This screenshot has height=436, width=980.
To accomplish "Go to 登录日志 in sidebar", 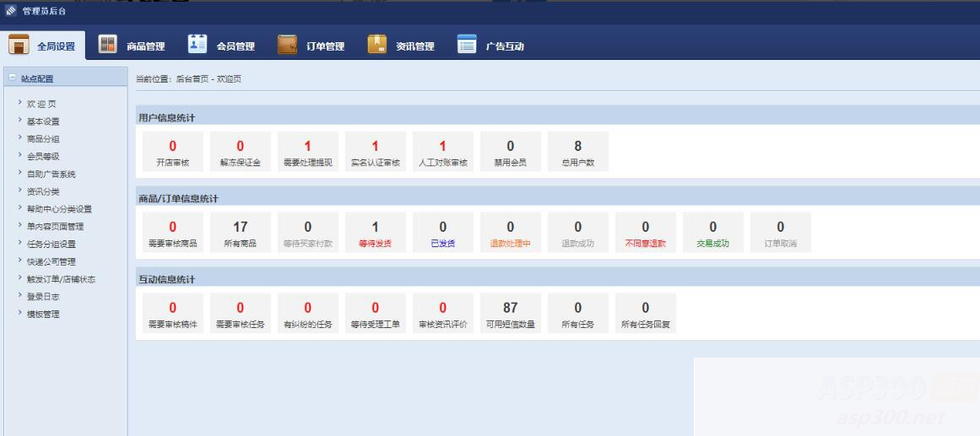I will (x=44, y=296).
